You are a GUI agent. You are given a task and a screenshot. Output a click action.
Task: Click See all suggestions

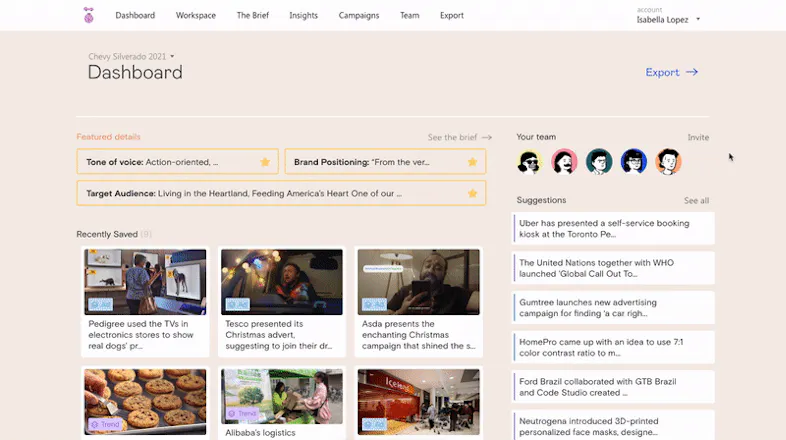(x=696, y=200)
